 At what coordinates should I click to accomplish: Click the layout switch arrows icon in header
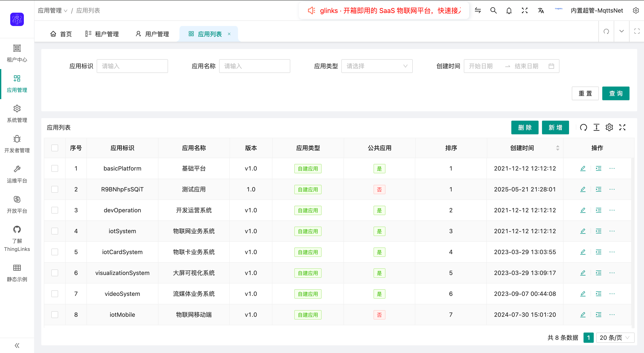(478, 10)
